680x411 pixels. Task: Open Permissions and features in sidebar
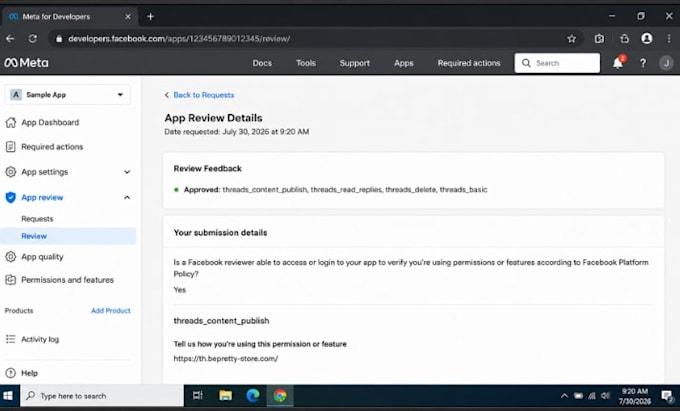pyautogui.click(x=67, y=280)
